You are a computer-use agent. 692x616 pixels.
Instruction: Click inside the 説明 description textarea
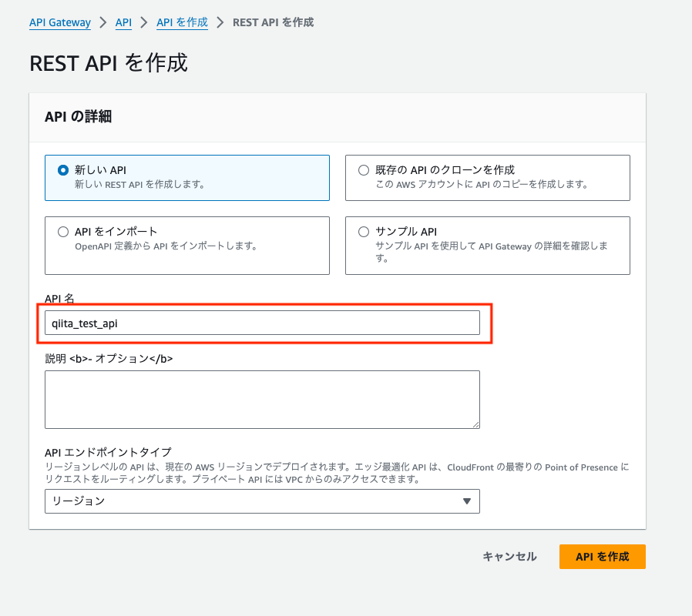tap(262, 399)
